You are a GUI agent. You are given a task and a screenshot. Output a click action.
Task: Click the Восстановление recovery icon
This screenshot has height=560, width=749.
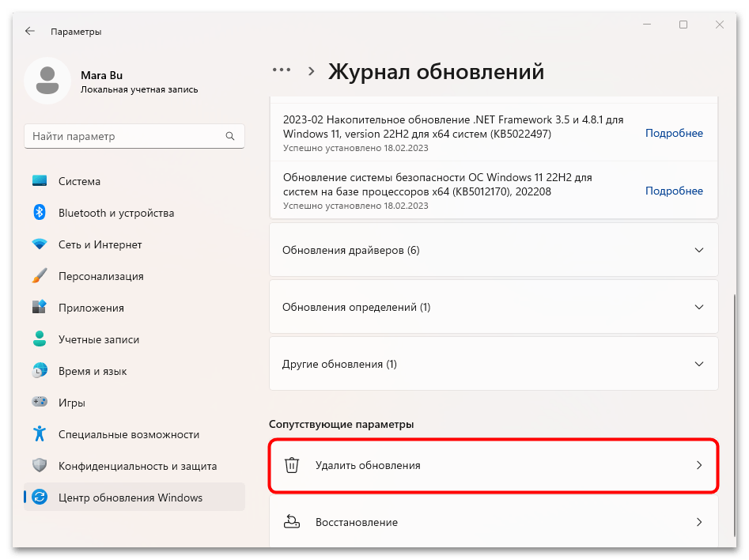pyautogui.click(x=292, y=522)
